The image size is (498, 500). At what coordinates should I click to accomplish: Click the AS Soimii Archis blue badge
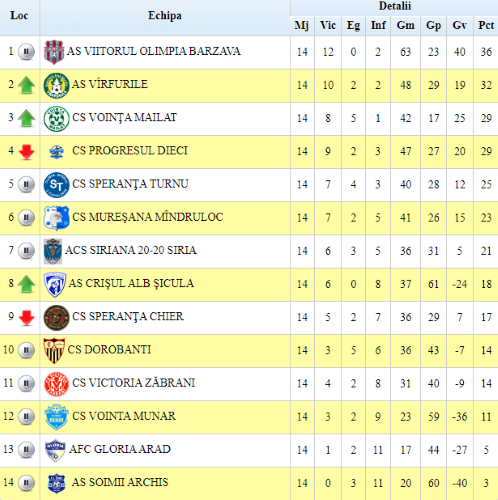tap(56, 483)
